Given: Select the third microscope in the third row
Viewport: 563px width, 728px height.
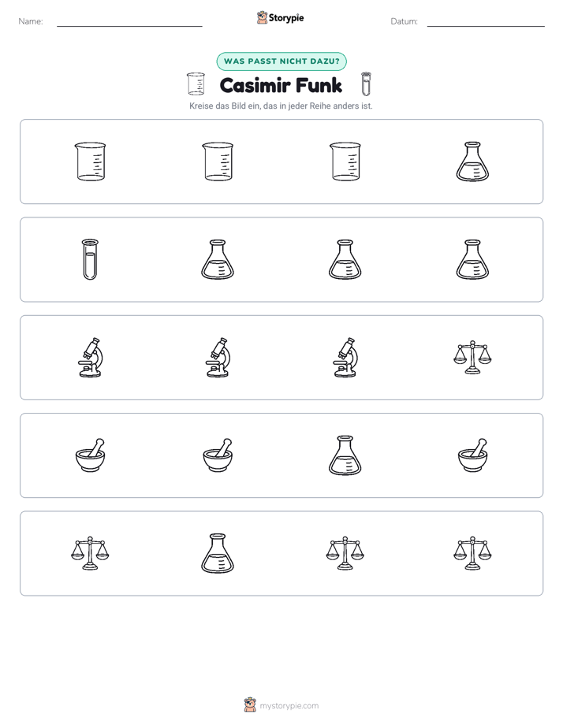Looking at the screenshot, I should (x=345, y=358).
